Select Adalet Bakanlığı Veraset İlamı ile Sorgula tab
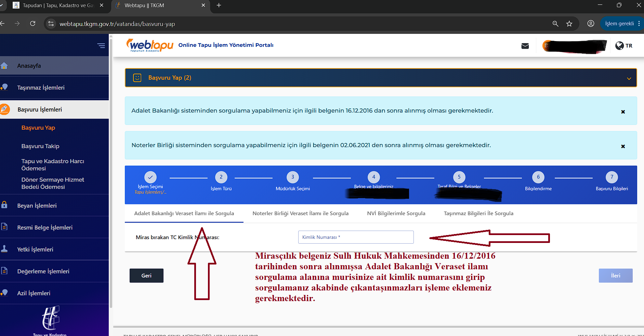This screenshot has height=336, width=644. [x=184, y=214]
